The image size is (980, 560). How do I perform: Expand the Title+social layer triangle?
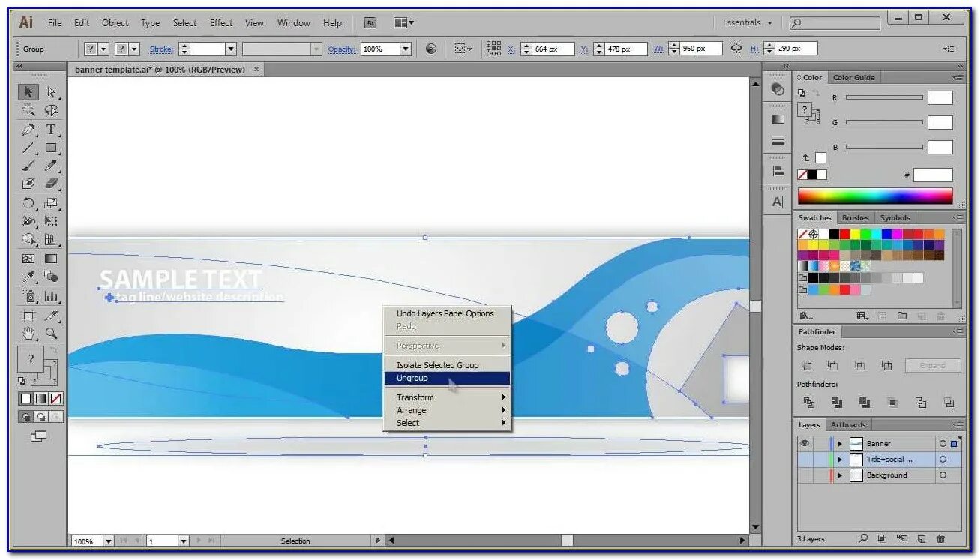coord(840,459)
